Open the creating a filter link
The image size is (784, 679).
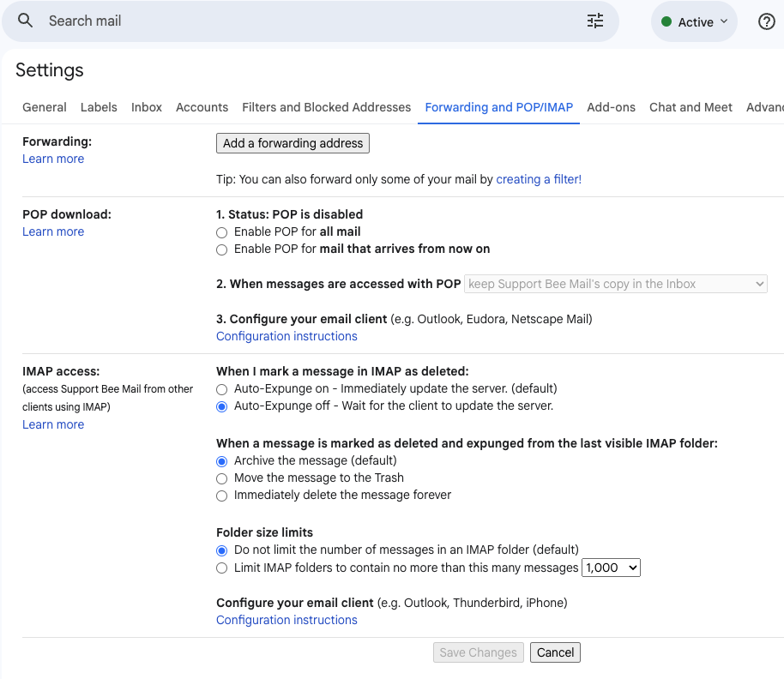539,179
